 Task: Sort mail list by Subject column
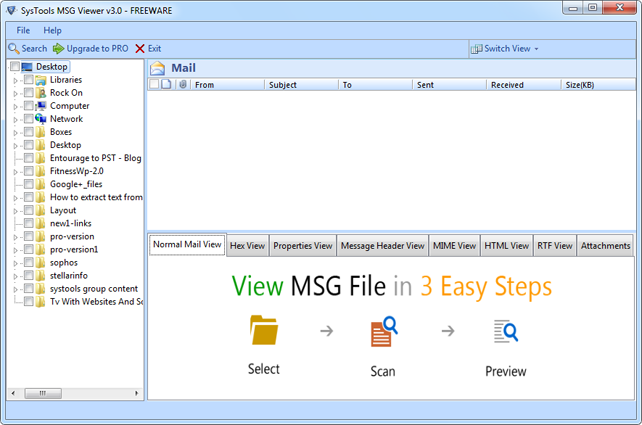[x=301, y=85]
